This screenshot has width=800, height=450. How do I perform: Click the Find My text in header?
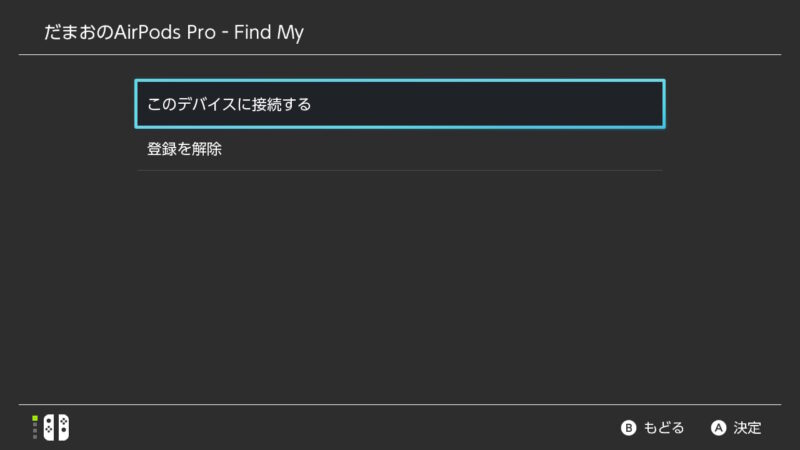pos(269,32)
